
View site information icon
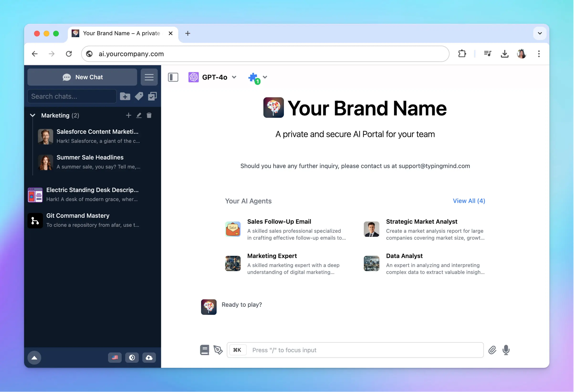coord(89,54)
